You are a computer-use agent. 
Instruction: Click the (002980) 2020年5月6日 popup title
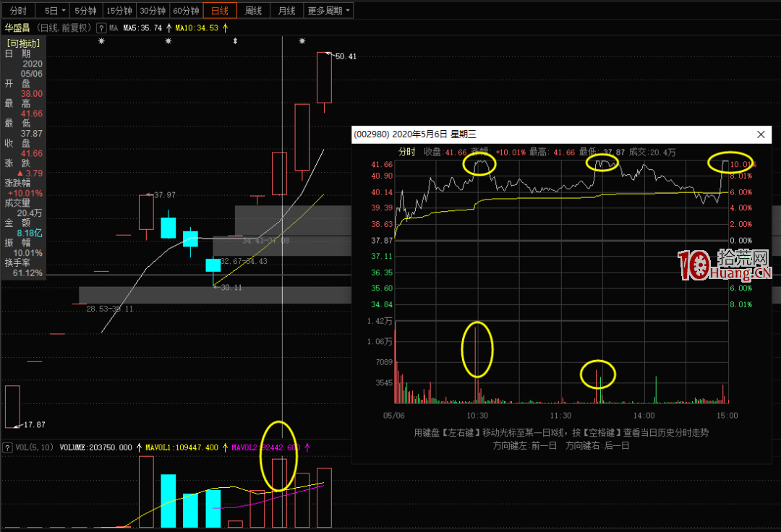[x=415, y=134]
